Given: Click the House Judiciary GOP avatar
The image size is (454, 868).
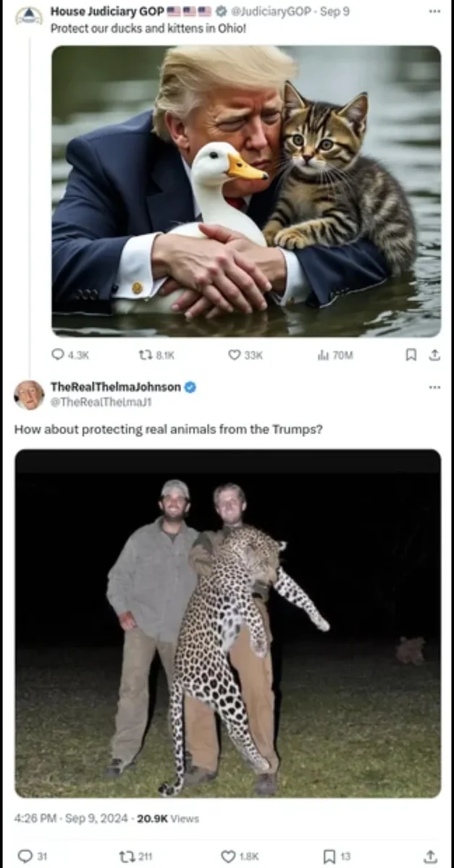Looking at the screenshot, I should coord(28,15).
